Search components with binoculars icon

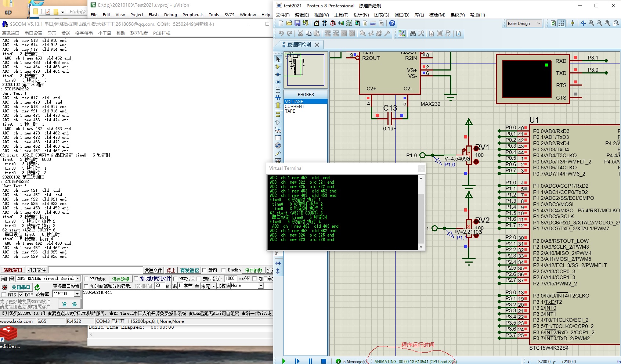413,33
